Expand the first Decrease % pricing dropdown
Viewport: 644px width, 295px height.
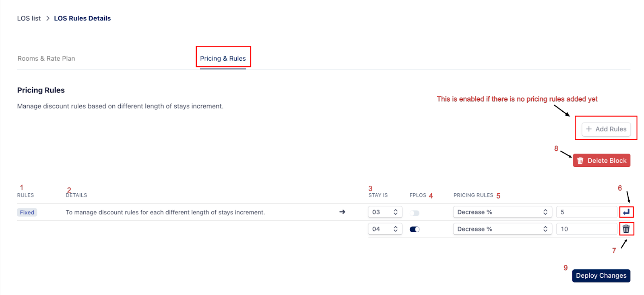(x=502, y=212)
